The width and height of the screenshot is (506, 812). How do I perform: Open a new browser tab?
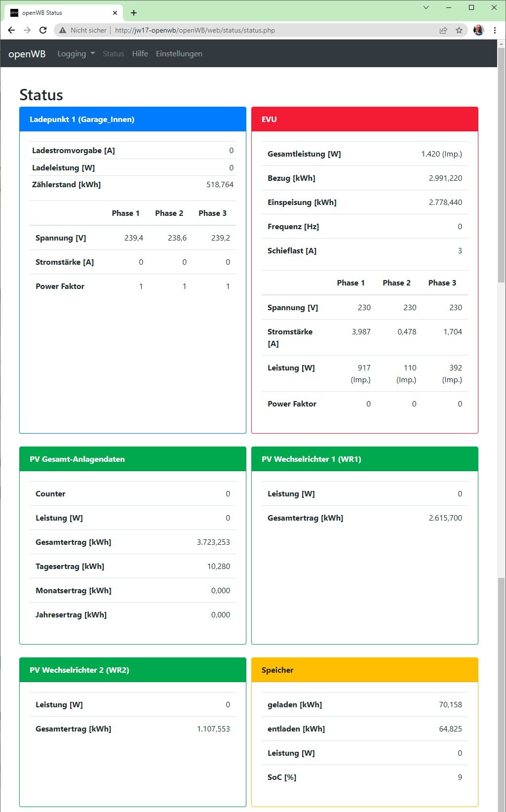click(x=134, y=13)
